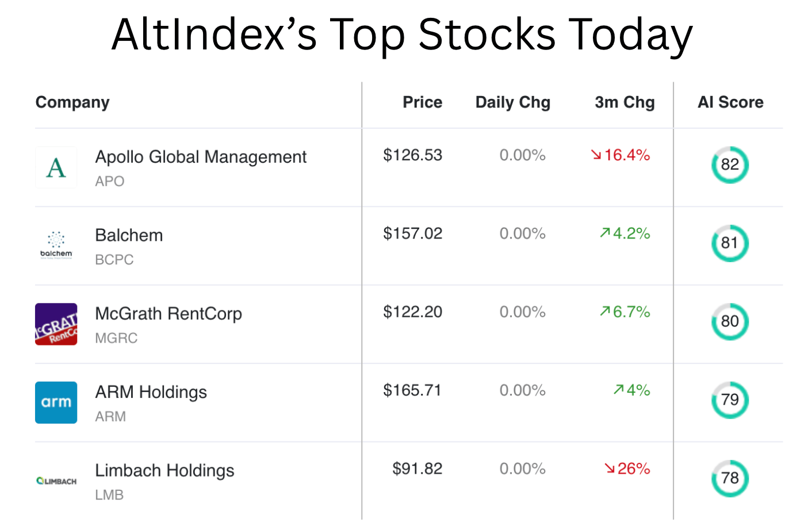Screen dimensions: 812x522
Task: Open Limbach Holdings stock page
Action: (164, 470)
